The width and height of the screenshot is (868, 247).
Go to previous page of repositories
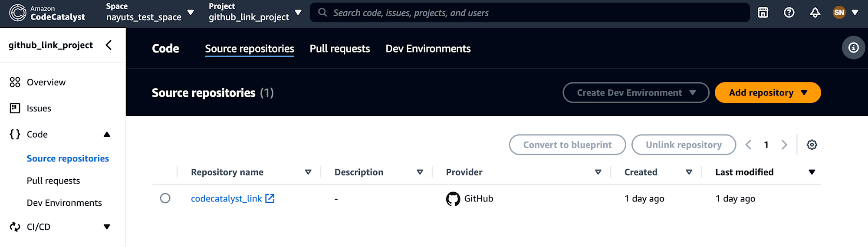click(x=748, y=145)
